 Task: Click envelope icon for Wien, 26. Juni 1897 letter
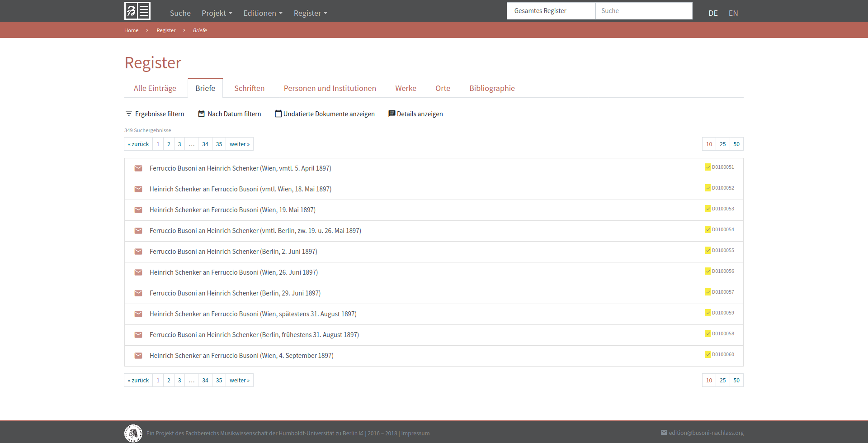pos(138,272)
